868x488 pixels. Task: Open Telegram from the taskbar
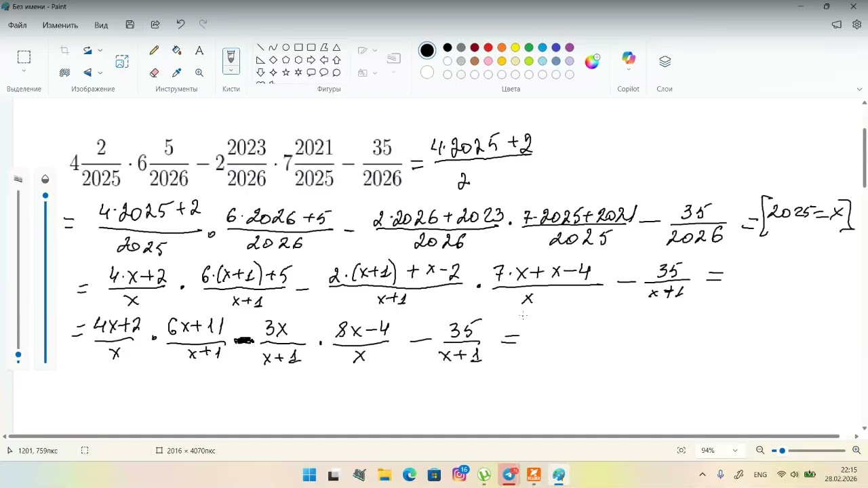(509, 474)
